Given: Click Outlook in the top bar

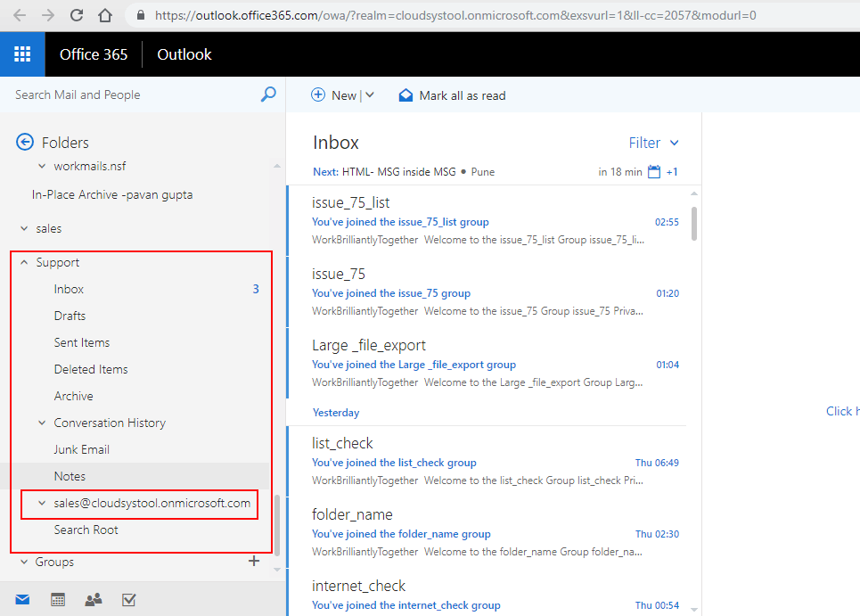Looking at the screenshot, I should (x=183, y=53).
